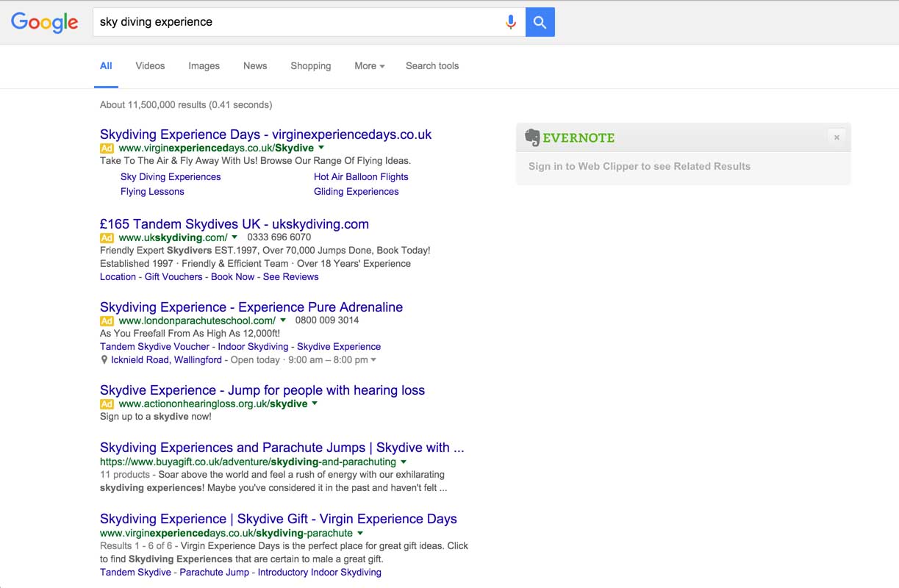Open Skydive Experience hearing loss ad title

(262, 390)
